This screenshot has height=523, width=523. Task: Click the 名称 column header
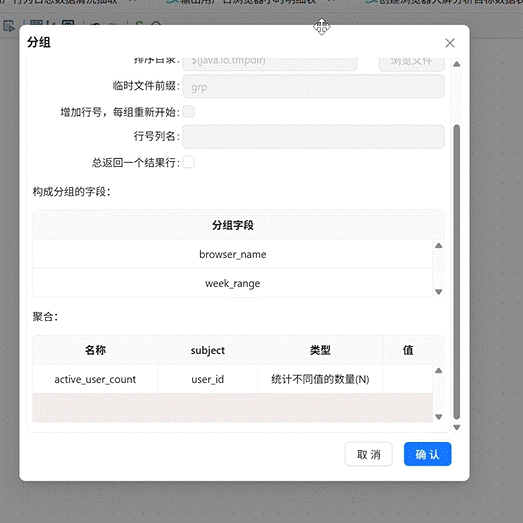95,350
